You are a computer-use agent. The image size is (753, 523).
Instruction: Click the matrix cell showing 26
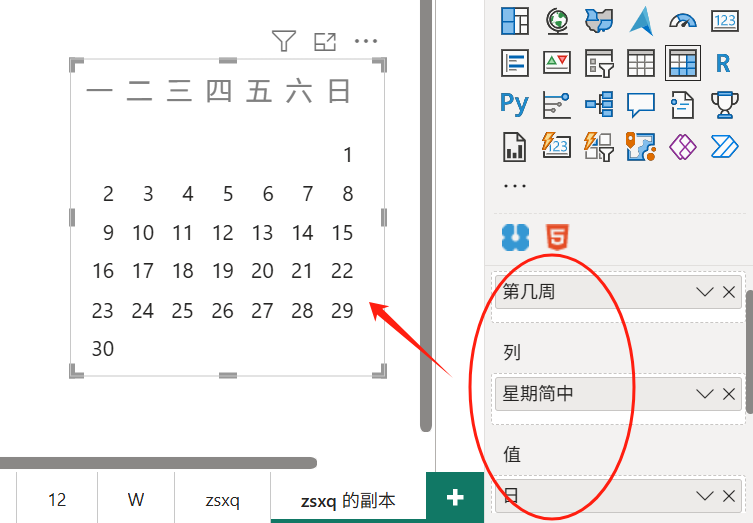click(223, 311)
